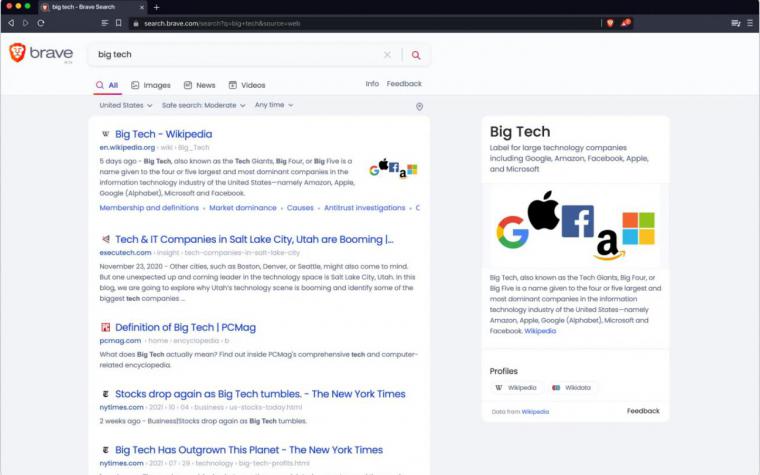760x475 pixels.
Task: Open 'Tech & IT Companies in Salt Lake City' result
Action: point(254,239)
